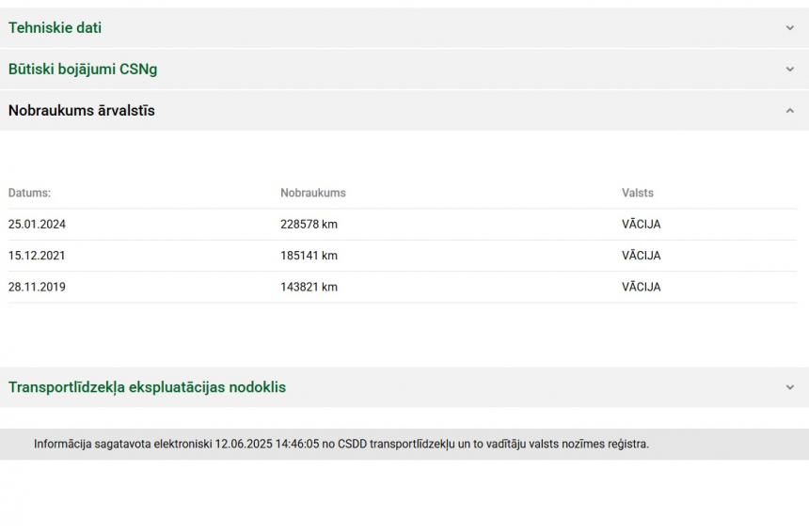
Task: Click the 228578 km mileage value
Action: point(309,225)
